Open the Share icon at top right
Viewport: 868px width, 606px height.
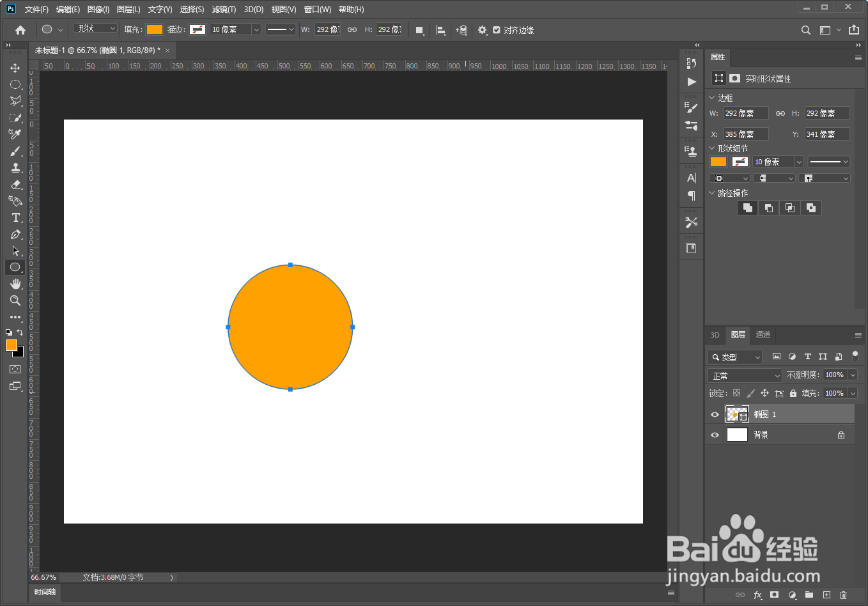coord(854,30)
